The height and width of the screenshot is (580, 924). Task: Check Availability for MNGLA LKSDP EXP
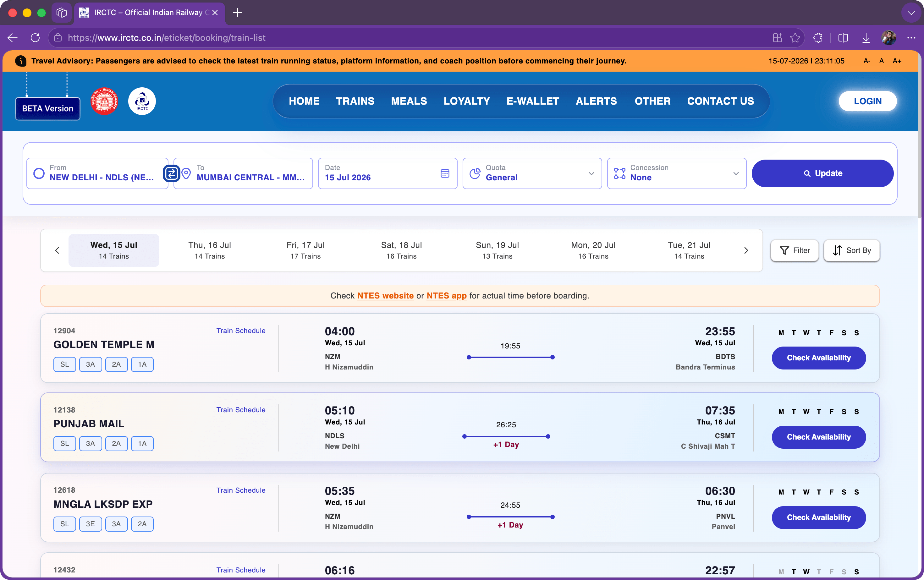point(819,517)
